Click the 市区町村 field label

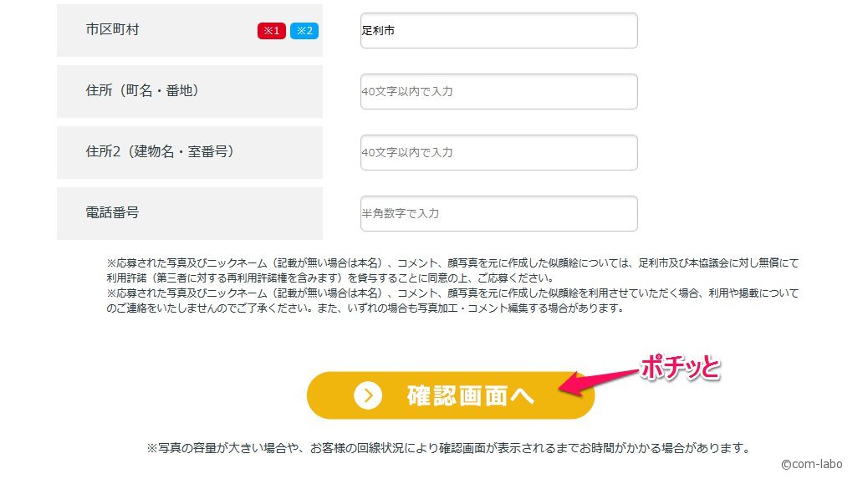pyautogui.click(x=112, y=30)
